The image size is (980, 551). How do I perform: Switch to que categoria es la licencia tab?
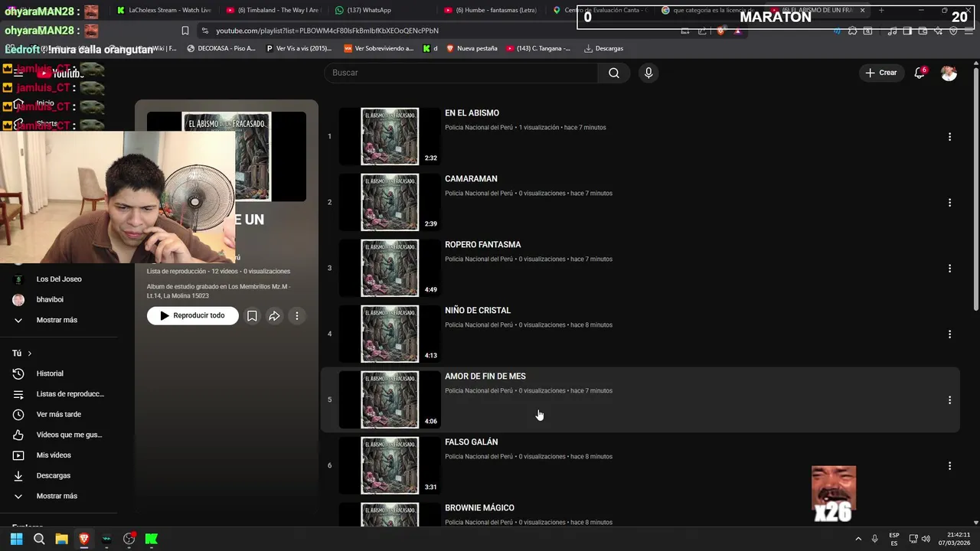tap(708, 10)
